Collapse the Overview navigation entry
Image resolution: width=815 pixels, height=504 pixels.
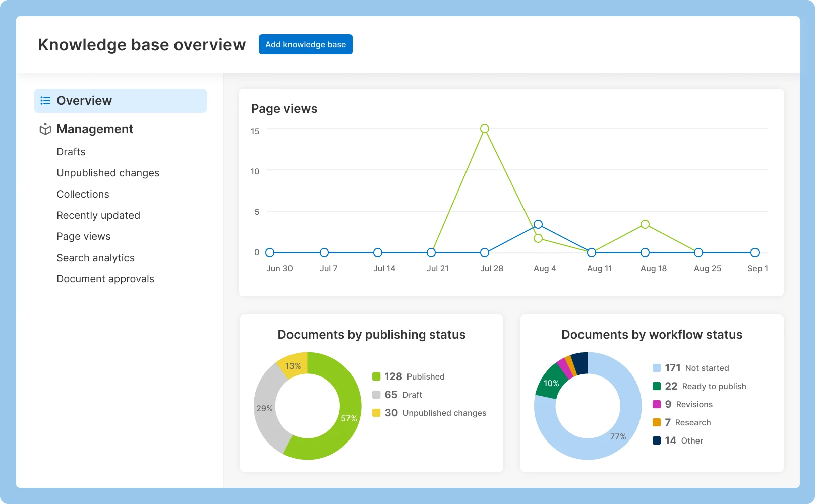click(84, 100)
